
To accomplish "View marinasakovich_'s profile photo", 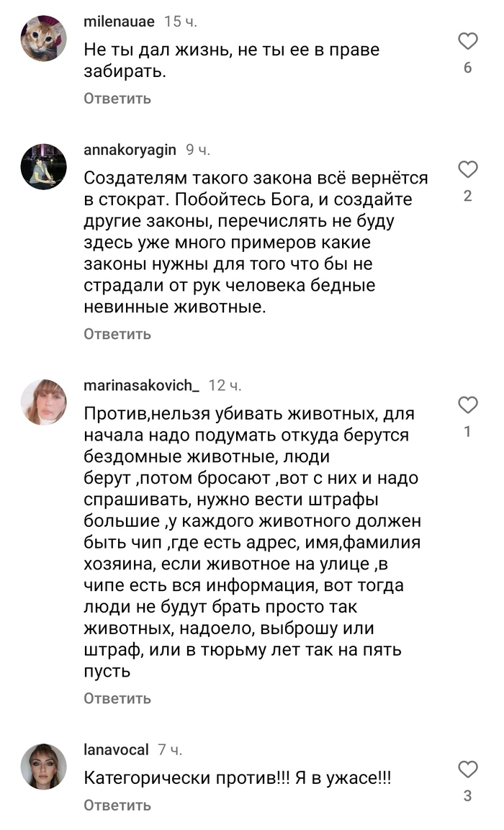I will (43, 402).
